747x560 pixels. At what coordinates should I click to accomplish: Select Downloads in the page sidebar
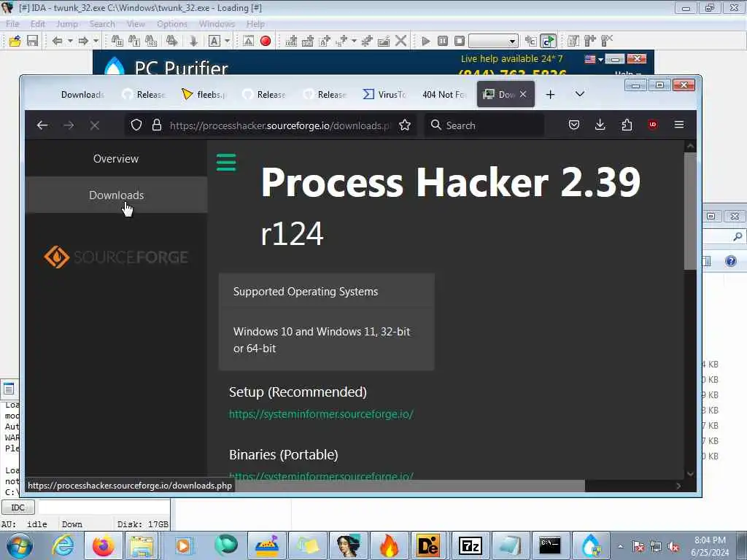(x=116, y=195)
